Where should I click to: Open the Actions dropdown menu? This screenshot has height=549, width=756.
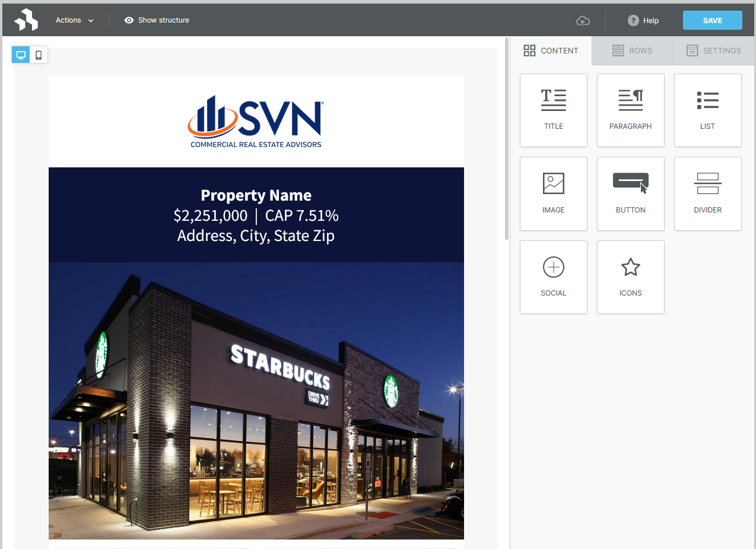point(75,20)
